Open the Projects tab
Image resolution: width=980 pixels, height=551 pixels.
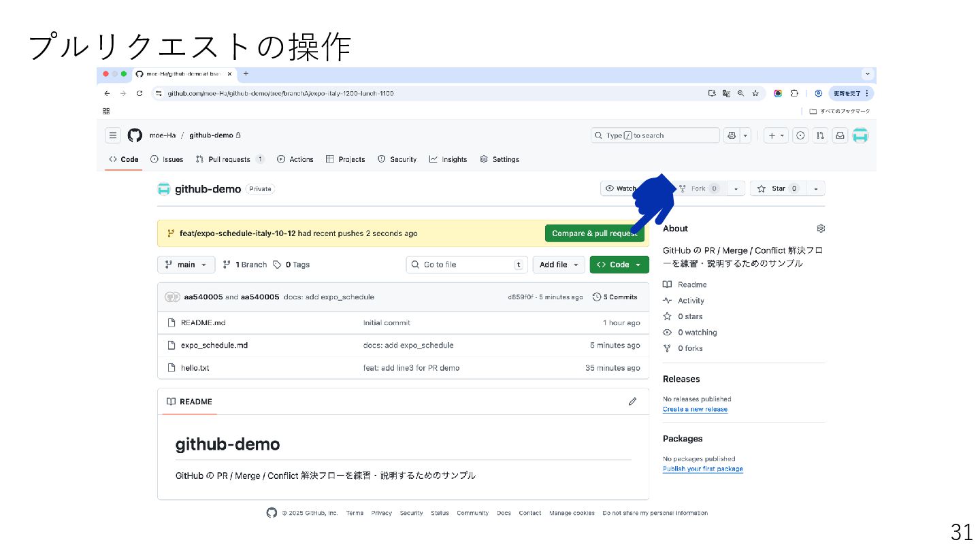click(345, 159)
